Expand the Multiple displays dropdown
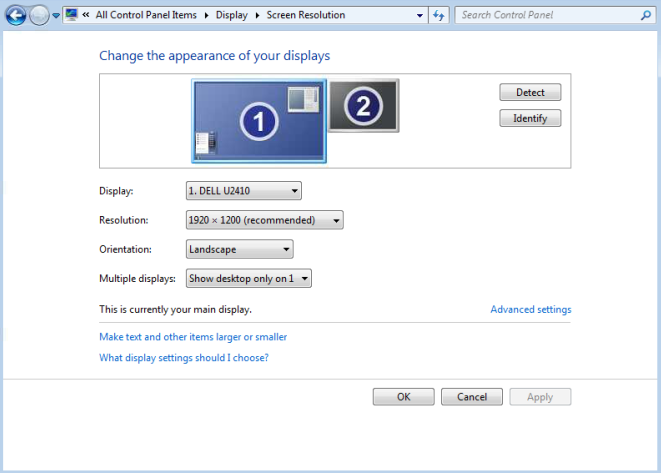 coord(249,279)
